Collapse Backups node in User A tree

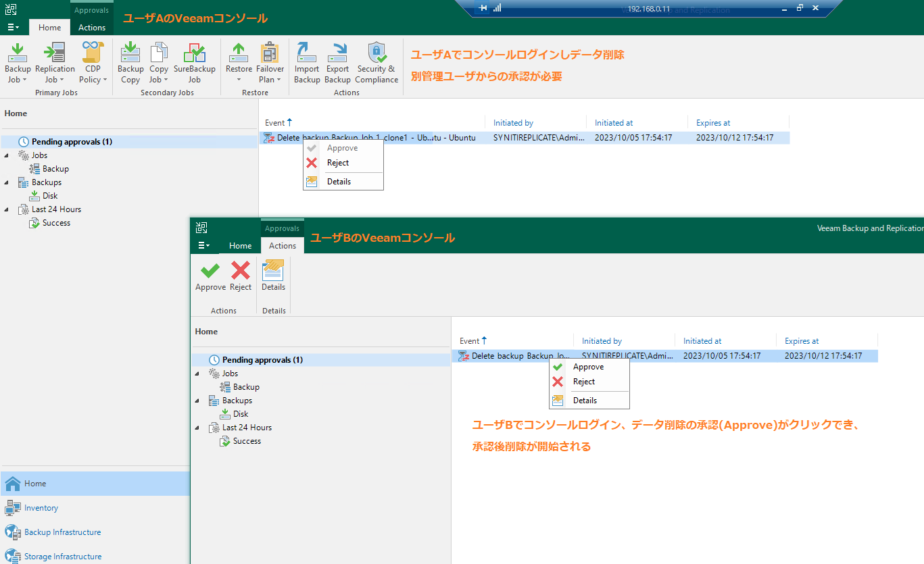7,182
